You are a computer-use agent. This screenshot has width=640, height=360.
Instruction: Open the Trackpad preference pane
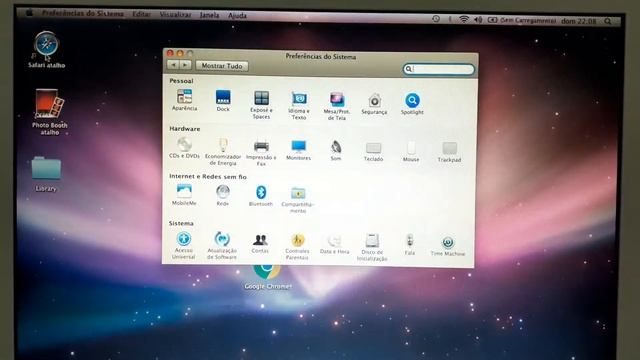(449, 152)
